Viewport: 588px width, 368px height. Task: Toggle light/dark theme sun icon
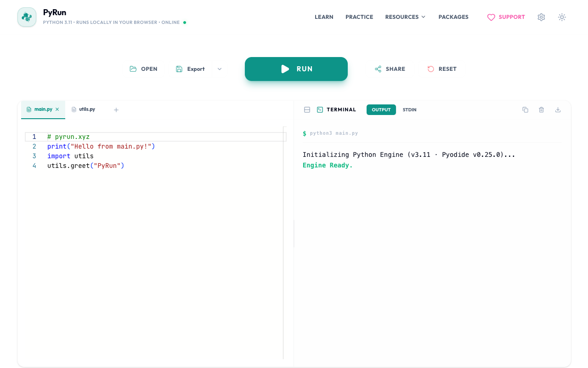click(562, 17)
